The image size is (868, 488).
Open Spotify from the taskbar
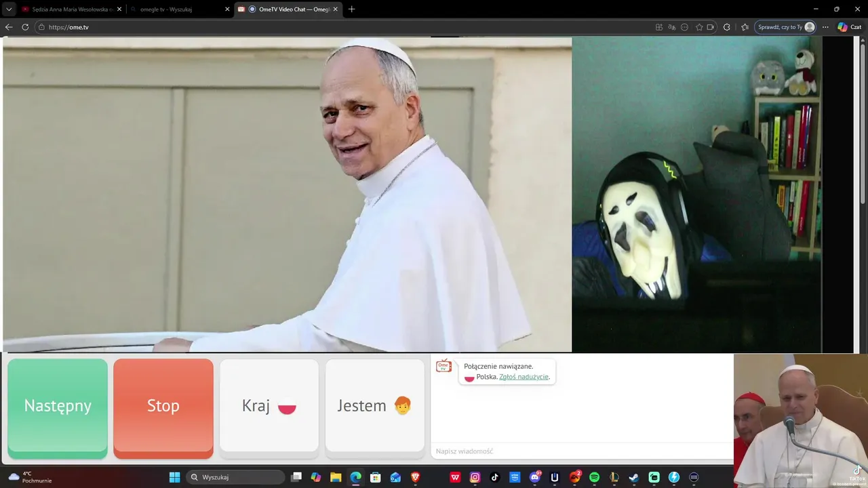pos(595,477)
